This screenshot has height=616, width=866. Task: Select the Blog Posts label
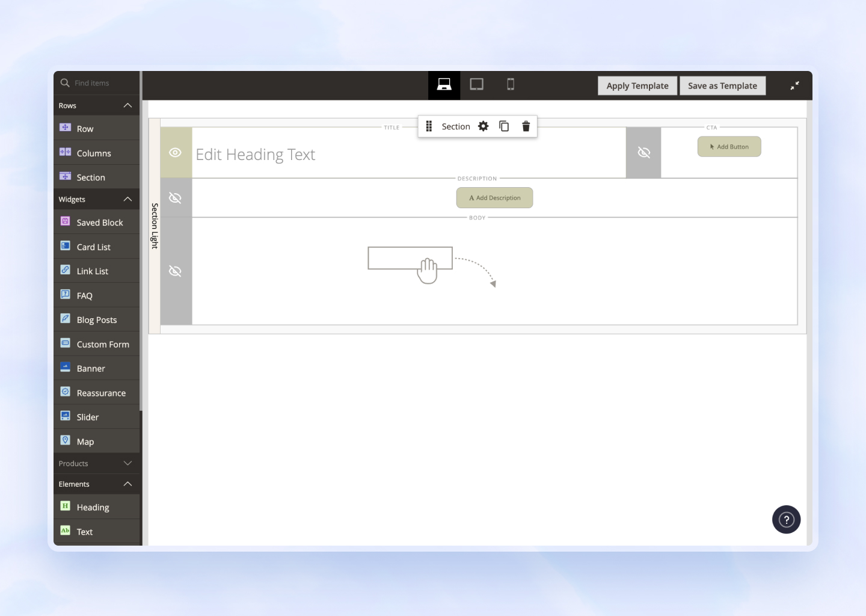[x=97, y=320]
